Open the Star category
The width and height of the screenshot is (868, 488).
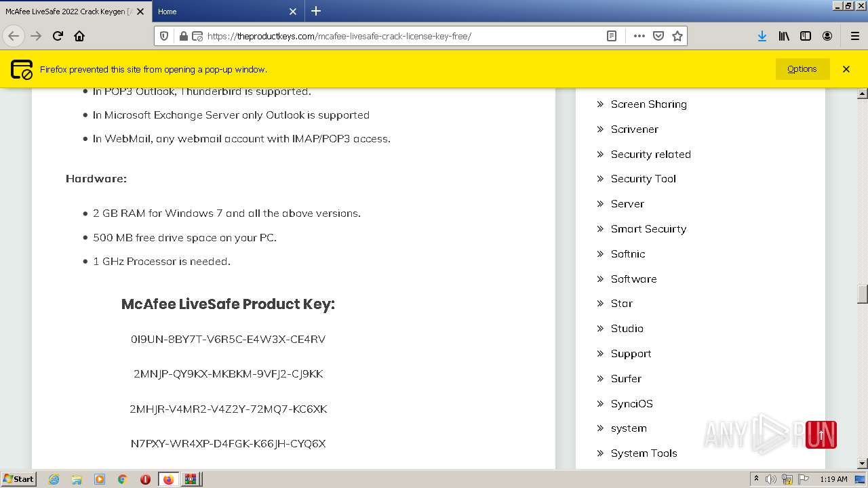pos(621,304)
